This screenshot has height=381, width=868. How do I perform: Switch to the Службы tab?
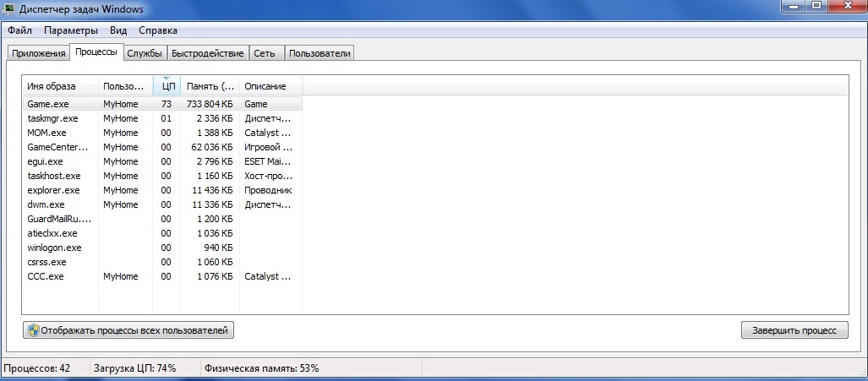(x=145, y=53)
